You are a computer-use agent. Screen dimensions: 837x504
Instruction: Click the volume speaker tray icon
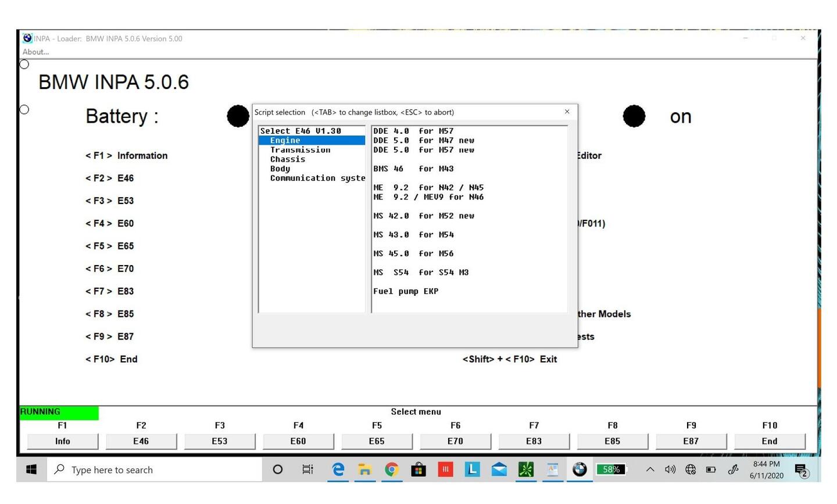tap(670, 469)
